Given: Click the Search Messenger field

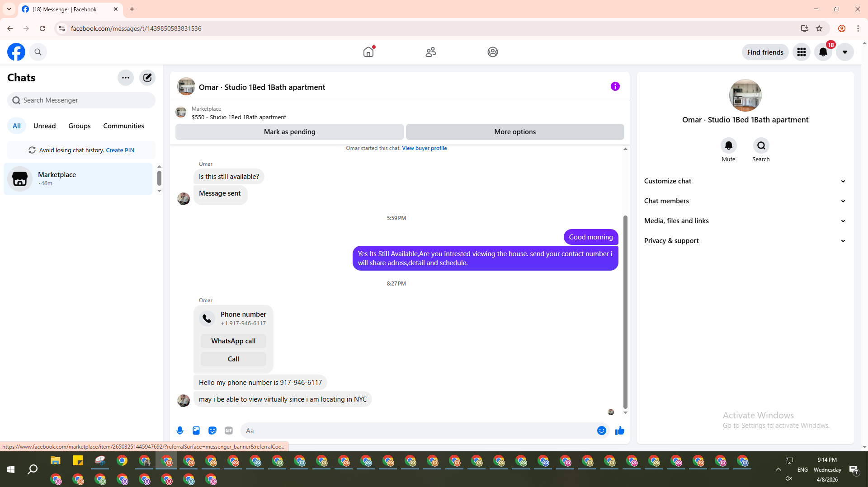Looking at the screenshot, I should [81, 100].
